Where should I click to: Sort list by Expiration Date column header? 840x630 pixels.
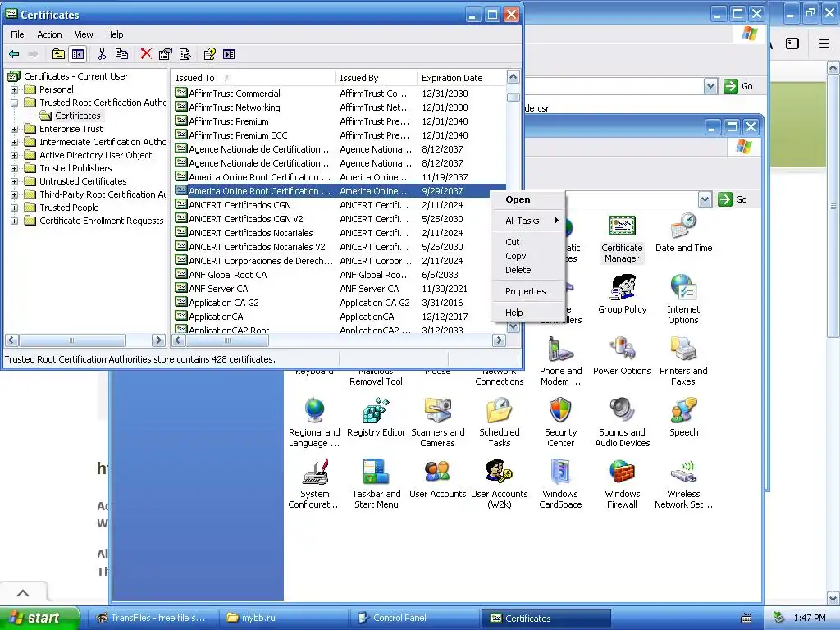click(461, 78)
